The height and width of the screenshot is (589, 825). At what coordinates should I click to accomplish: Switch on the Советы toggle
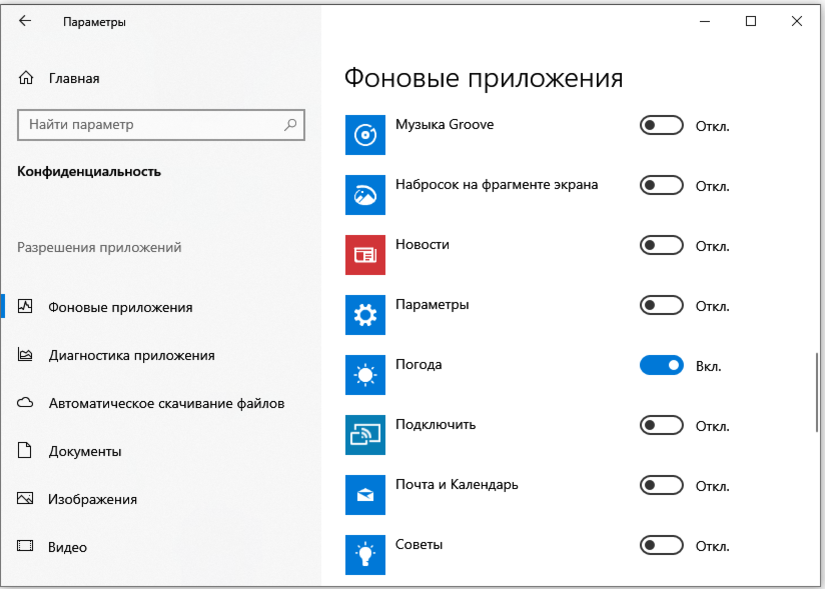pyautogui.click(x=661, y=545)
